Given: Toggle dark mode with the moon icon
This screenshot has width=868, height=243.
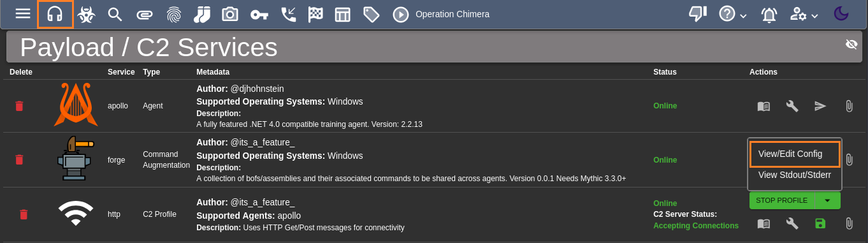Looking at the screenshot, I should click(841, 13).
